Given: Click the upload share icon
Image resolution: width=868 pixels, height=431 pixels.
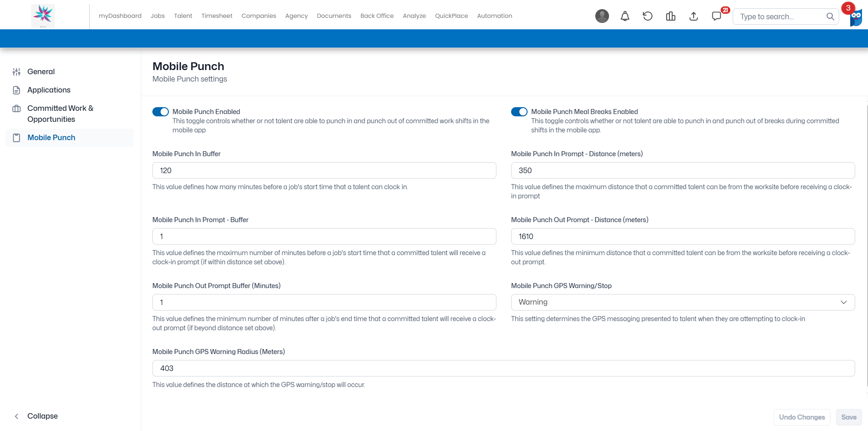Looking at the screenshot, I should tap(694, 16).
